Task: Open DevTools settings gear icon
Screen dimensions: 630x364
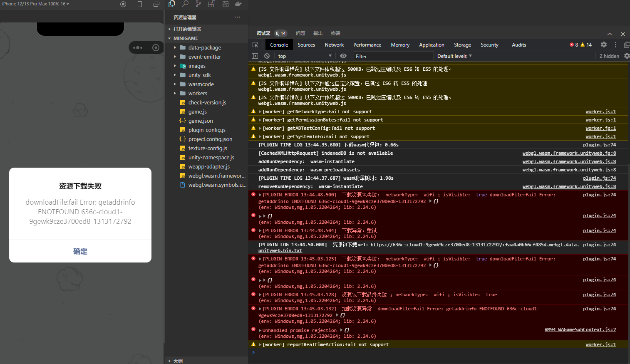Action: [x=604, y=45]
